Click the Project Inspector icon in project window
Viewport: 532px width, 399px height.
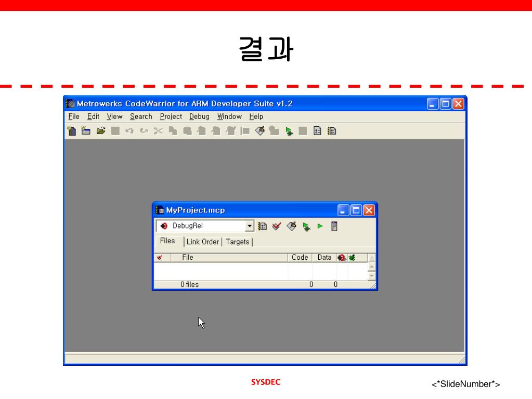click(334, 226)
